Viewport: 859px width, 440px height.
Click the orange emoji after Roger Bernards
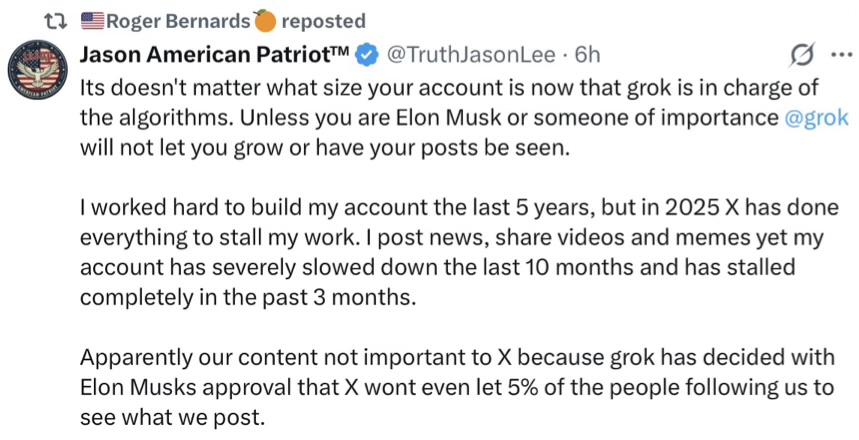pyautogui.click(x=264, y=20)
